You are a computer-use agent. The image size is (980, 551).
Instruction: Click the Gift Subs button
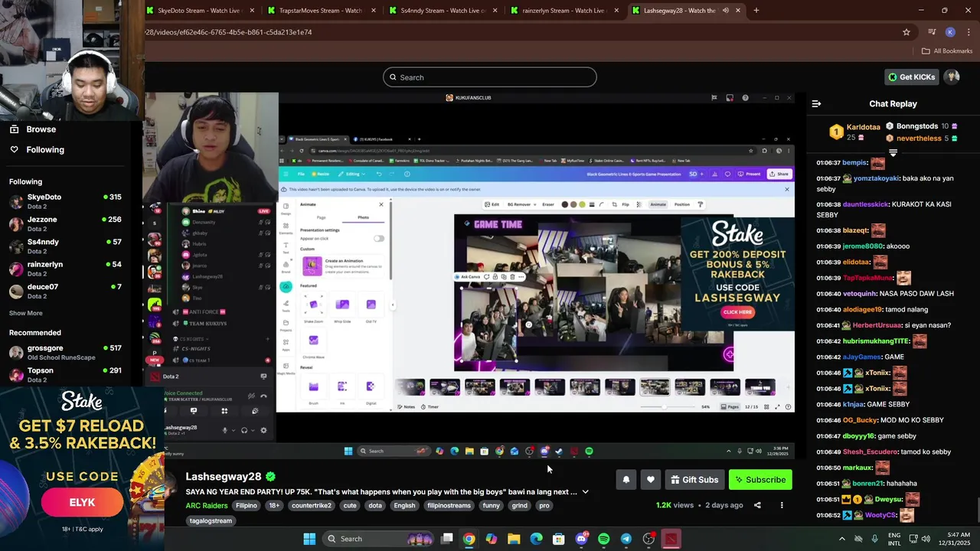coord(694,480)
